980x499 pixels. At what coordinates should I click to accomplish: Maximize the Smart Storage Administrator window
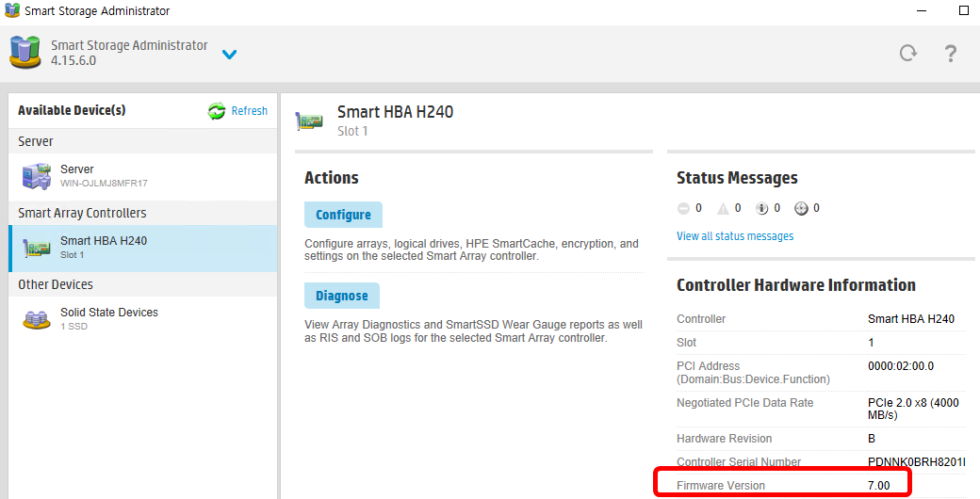point(964,10)
